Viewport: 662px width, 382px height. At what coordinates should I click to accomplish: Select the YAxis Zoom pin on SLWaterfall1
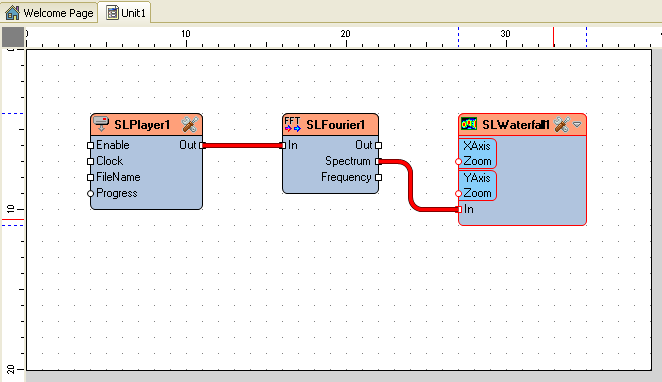click(x=459, y=194)
